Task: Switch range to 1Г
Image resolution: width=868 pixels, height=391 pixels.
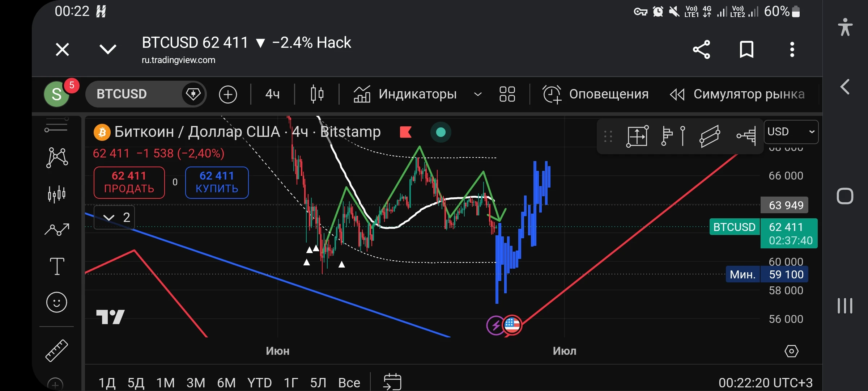Action: tap(291, 382)
